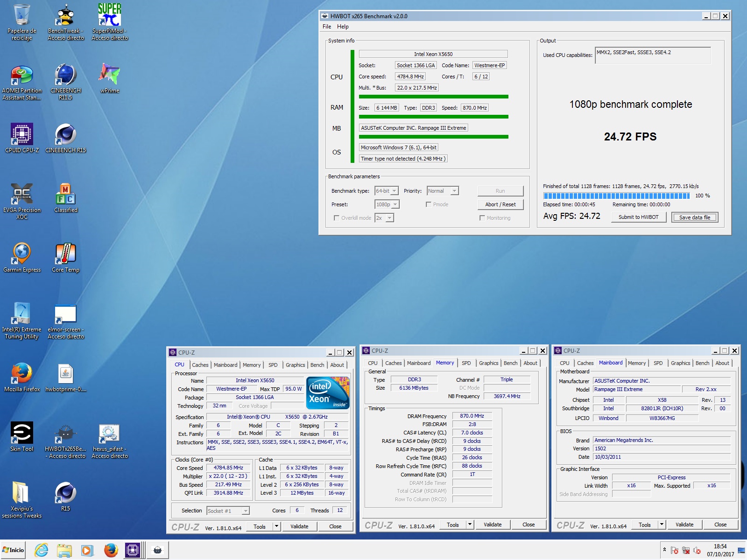The width and height of the screenshot is (747, 560).
Task: Open BenchTweak shortcut on desktop
Action: 65,22
